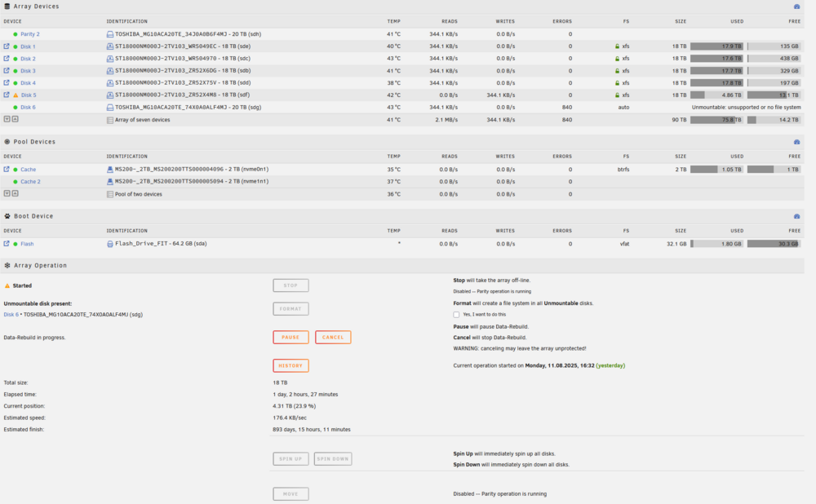Click the Format button
Screen dimensions: 816x504
pos(290,309)
